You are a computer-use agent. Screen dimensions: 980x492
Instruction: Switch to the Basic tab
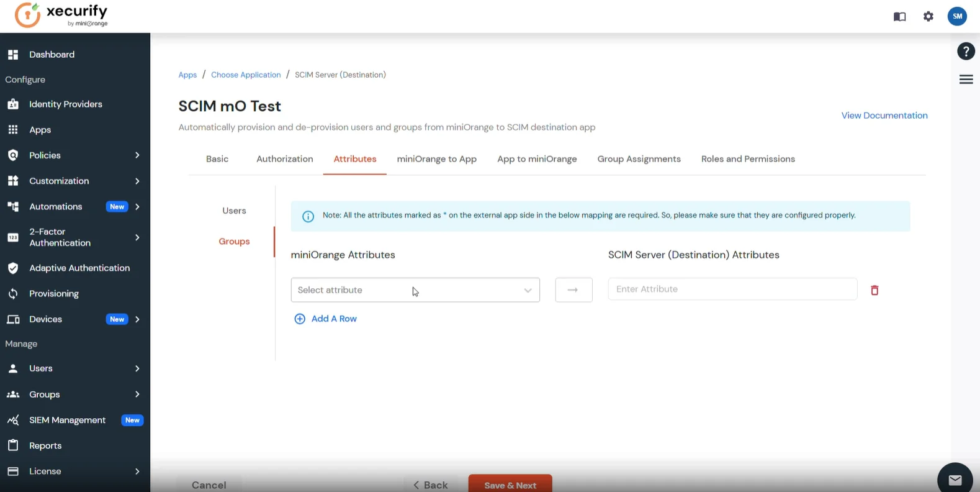217,159
